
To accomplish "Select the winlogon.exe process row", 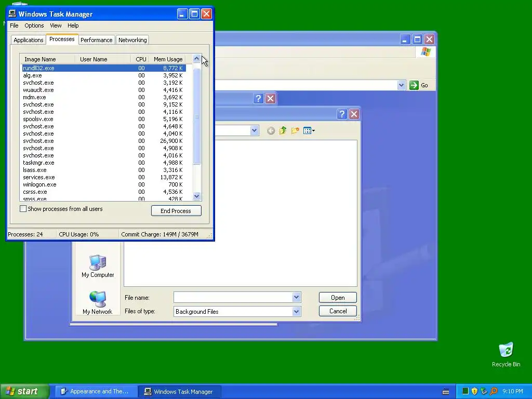I will coord(104,184).
